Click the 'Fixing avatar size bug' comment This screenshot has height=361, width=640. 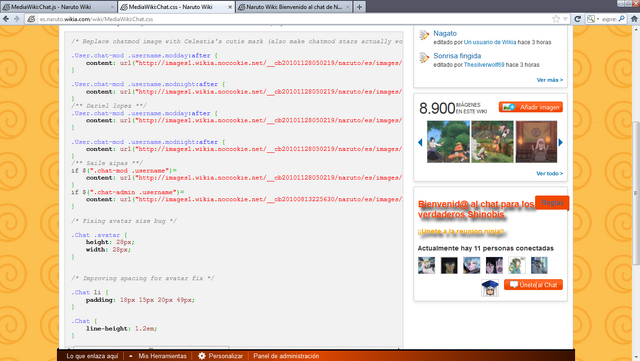point(124,221)
